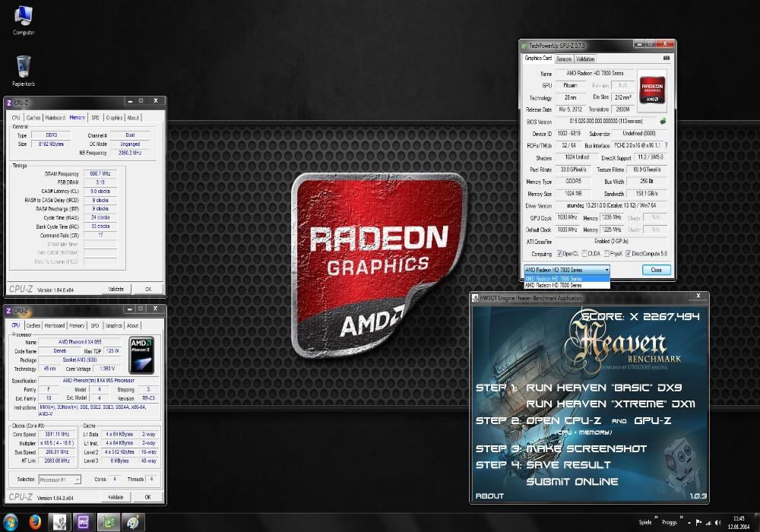The width and height of the screenshot is (760, 532).
Task: Click the paint palette taskbar icon
Action: (x=133, y=522)
